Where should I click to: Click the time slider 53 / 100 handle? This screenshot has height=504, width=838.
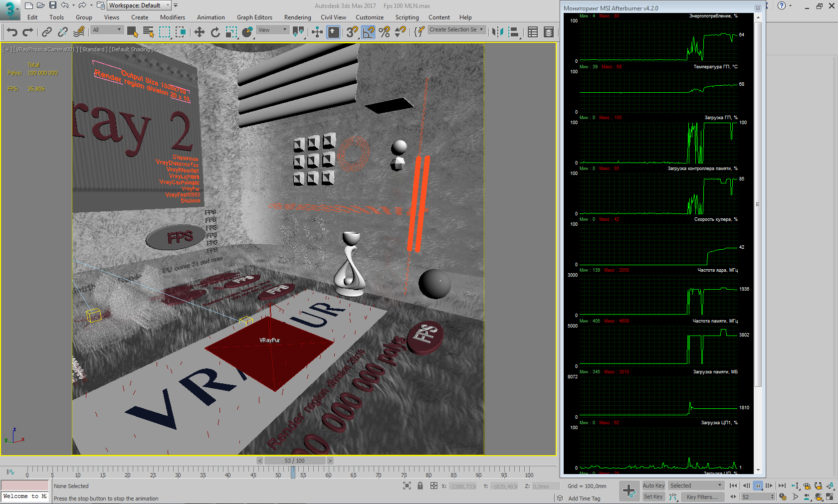[x=294, y=461]
